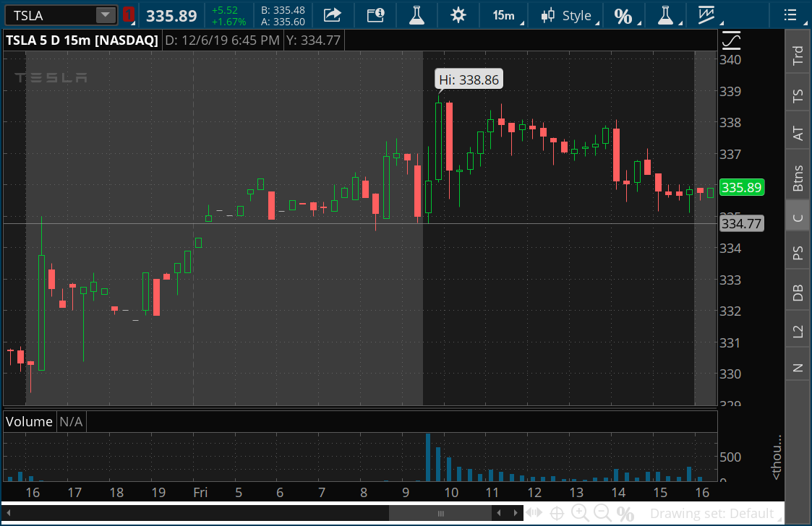Image resolution: width=812 pixels, height=526 pixels.
Task: Open the drawings chart-line icon
Action: click(708, 15)
